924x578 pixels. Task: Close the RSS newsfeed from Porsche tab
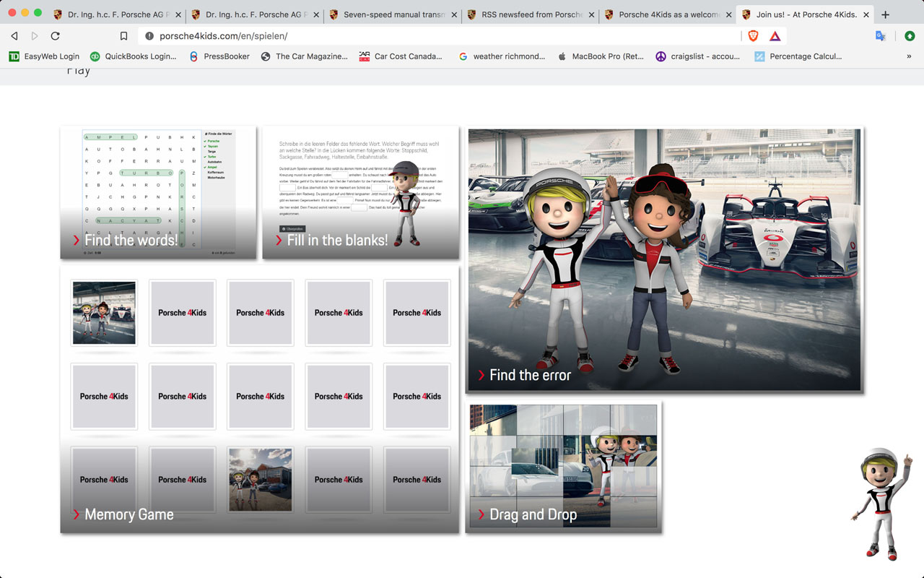click(591, 14)
